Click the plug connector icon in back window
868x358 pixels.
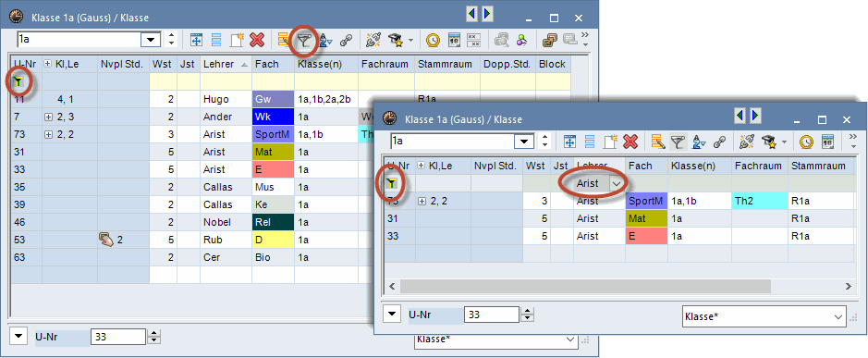click(x=373, y=40)
